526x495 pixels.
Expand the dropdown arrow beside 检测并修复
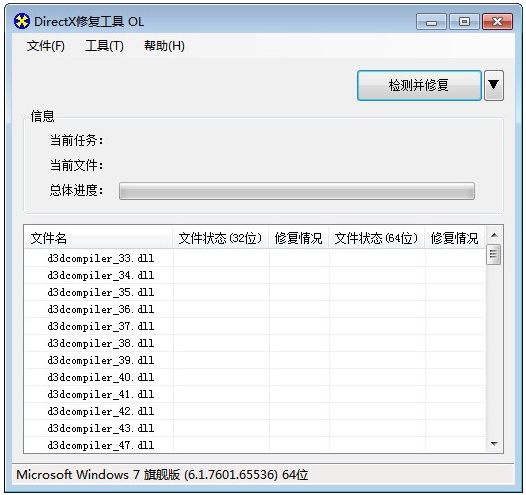tap(493, 86)
